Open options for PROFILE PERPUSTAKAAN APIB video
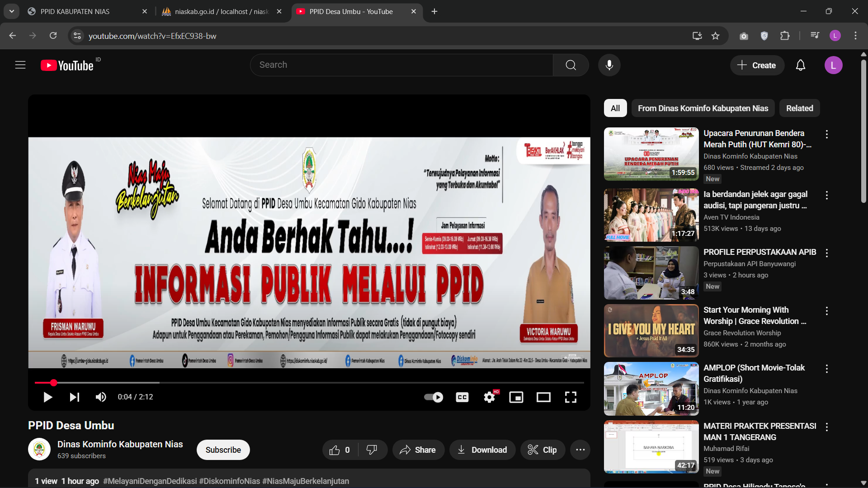The image size is (868, 488). (826, 253)
